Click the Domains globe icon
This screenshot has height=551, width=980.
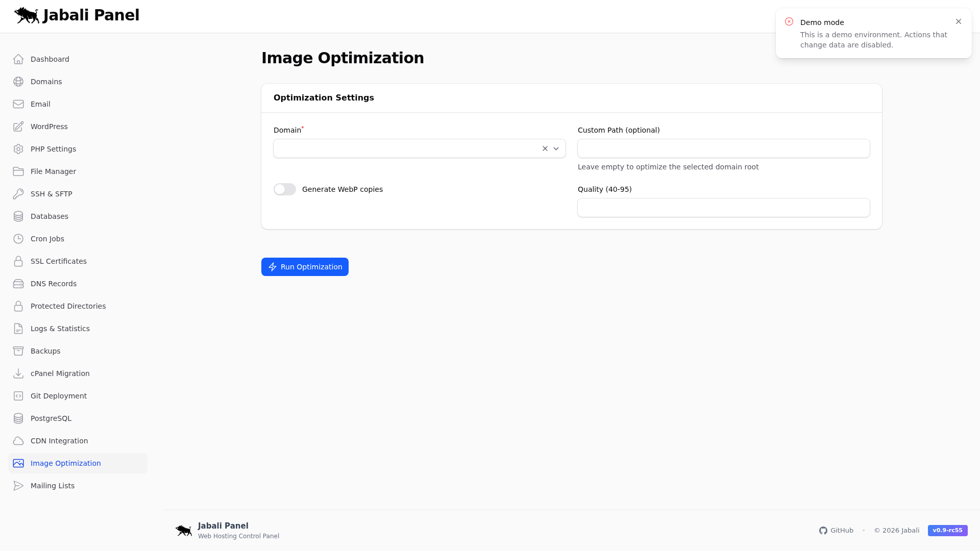click(18, 82)
